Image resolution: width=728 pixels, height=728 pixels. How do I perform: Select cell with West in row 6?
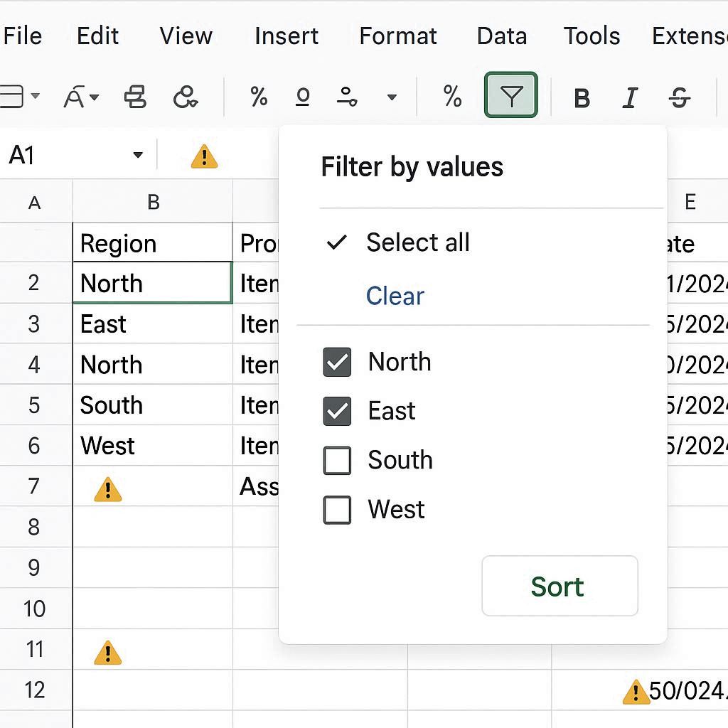tap(153, 445)
